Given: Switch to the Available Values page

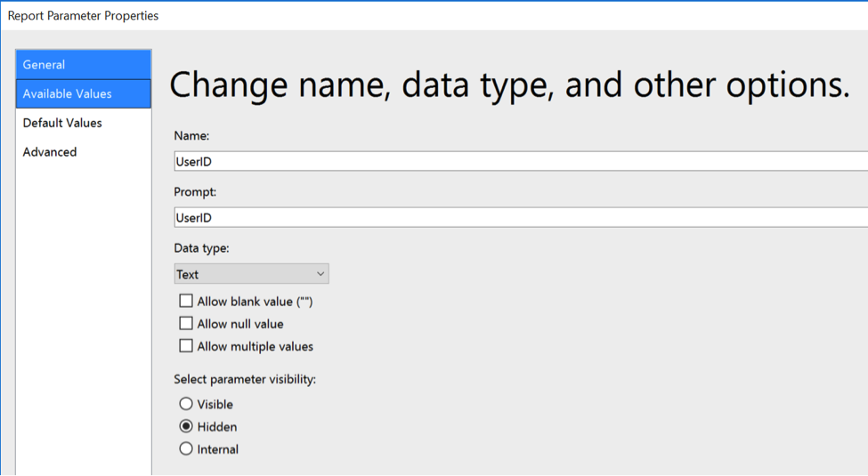Looking at the screenshot, I should point(83,93).
